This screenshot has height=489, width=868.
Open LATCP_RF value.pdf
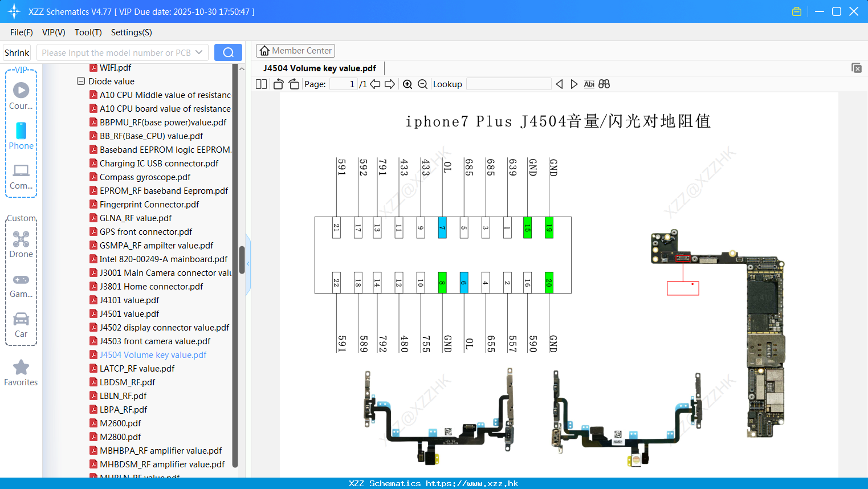click(132, 369)
